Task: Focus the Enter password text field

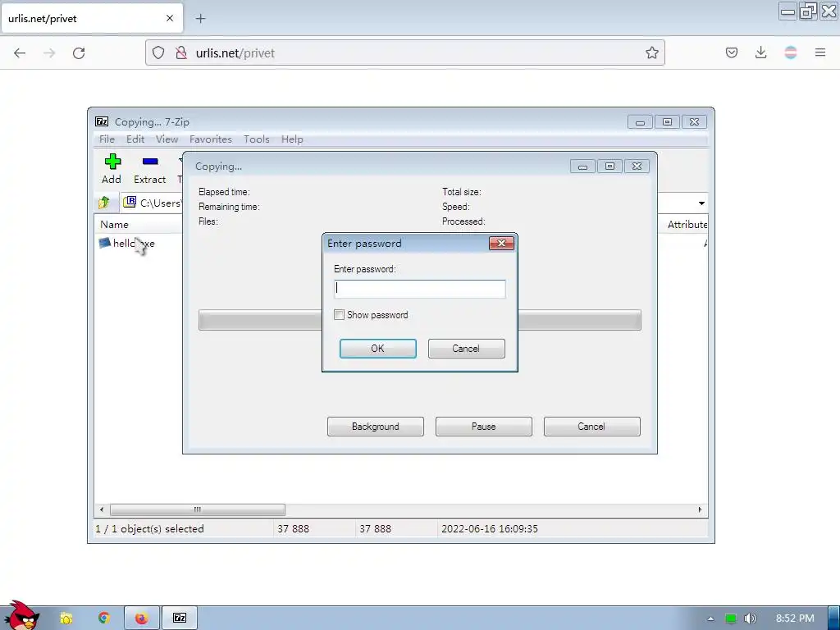Action: pyautogui.click(x=419, y=289)
